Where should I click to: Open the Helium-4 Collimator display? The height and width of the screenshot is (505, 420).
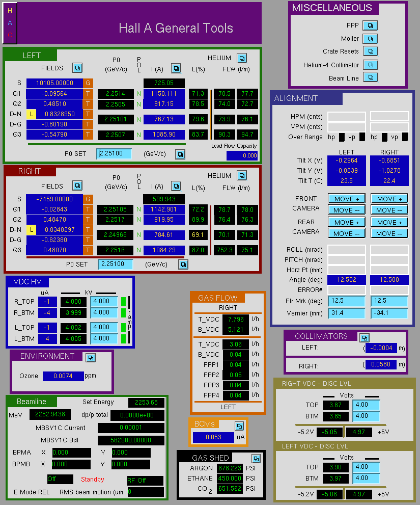tap(371, 65)
